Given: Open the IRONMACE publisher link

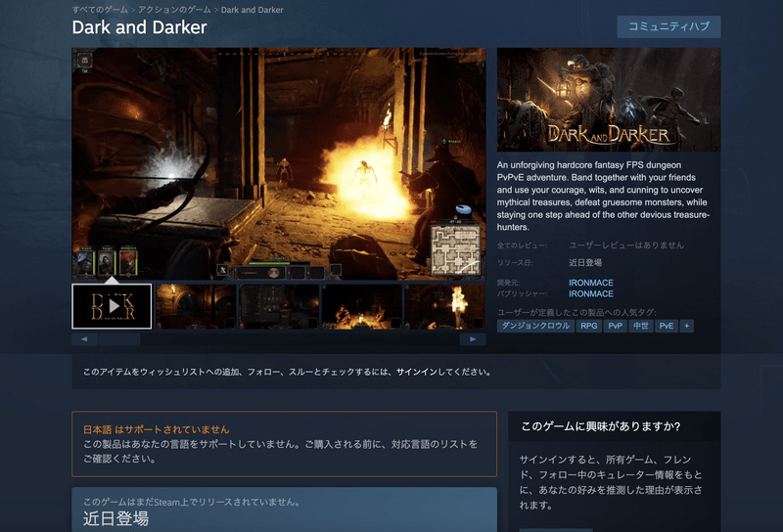Looking at the screenshot, I should pyautogui.click(x=591, y=294).
